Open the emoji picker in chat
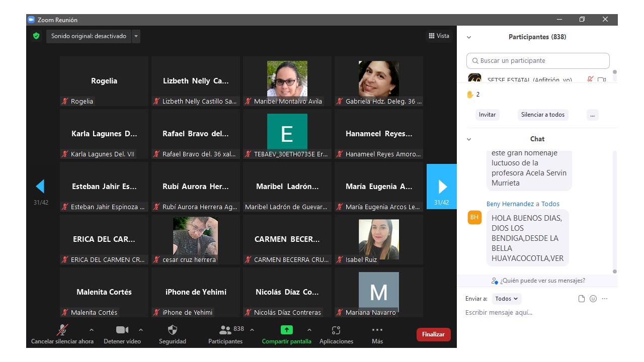This screenshot has width=644, height=362. point(593,299)
